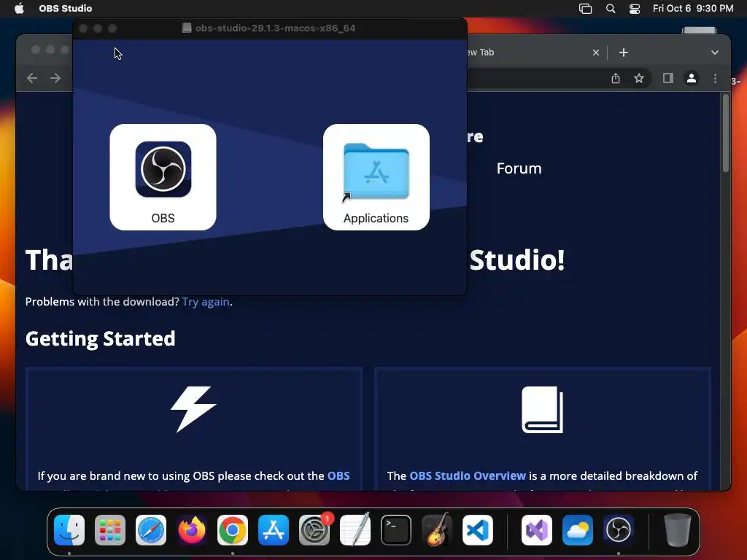The width and height of the screenshot is (747, 560).
Task: Go back in Chrome browser
Action: coord(32,77)
